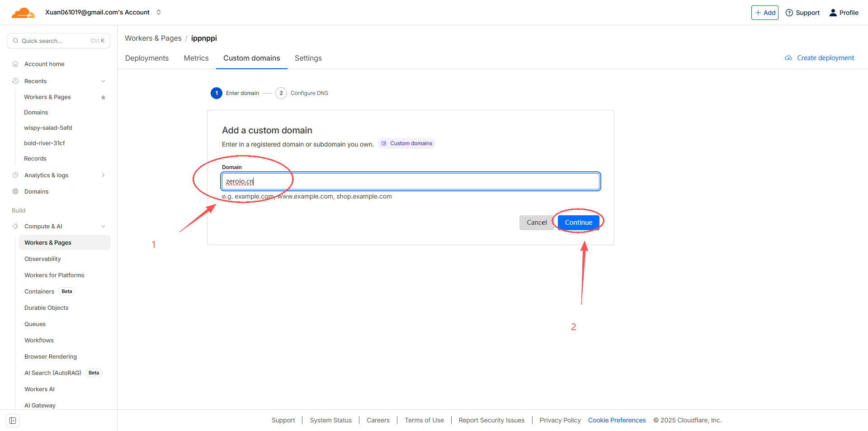Open Records recent item
This screenshot has width=868, height=431.
[35, 158]
